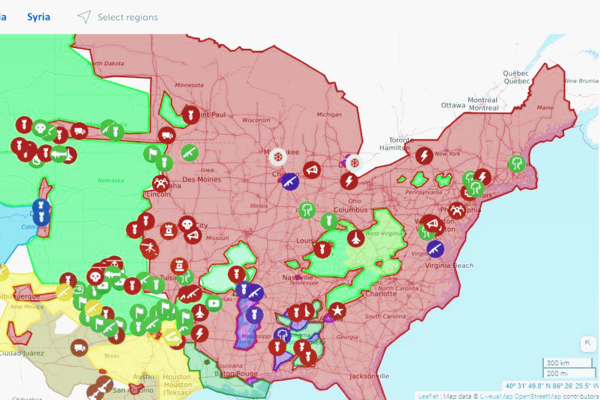The image size is (600, 400).
Task: Click the green tree marker on the New England coast
Action: [517, 163]
